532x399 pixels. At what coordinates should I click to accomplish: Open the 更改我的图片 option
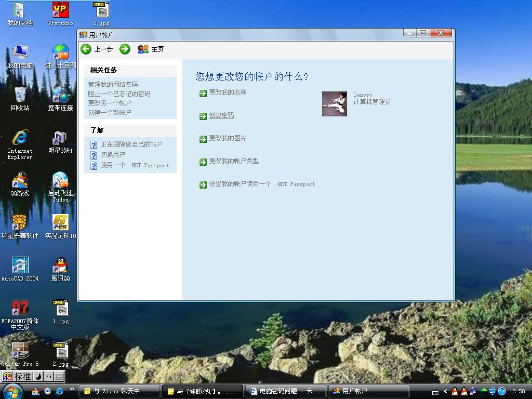(x=228, y=138)
